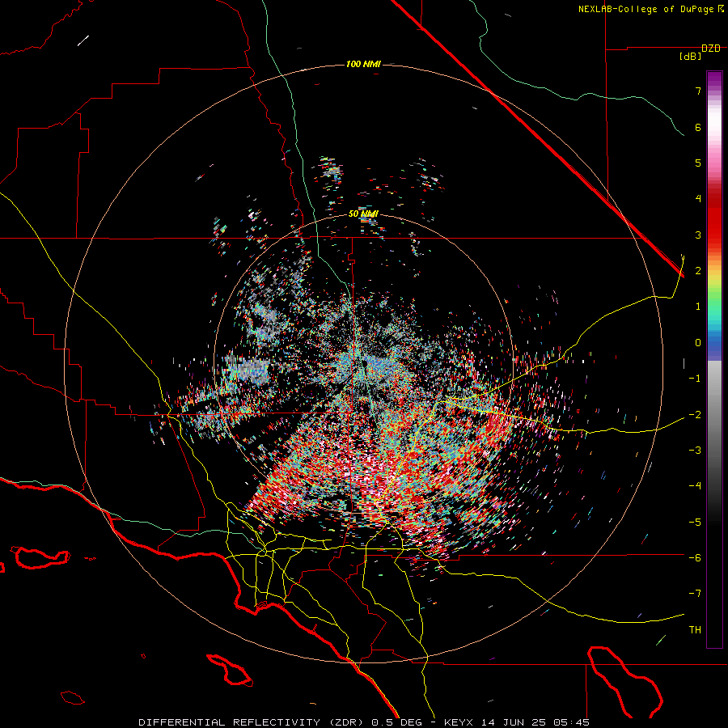
Task: Click the TH label at the color scale bottom
Action: [x=695, y=630]
